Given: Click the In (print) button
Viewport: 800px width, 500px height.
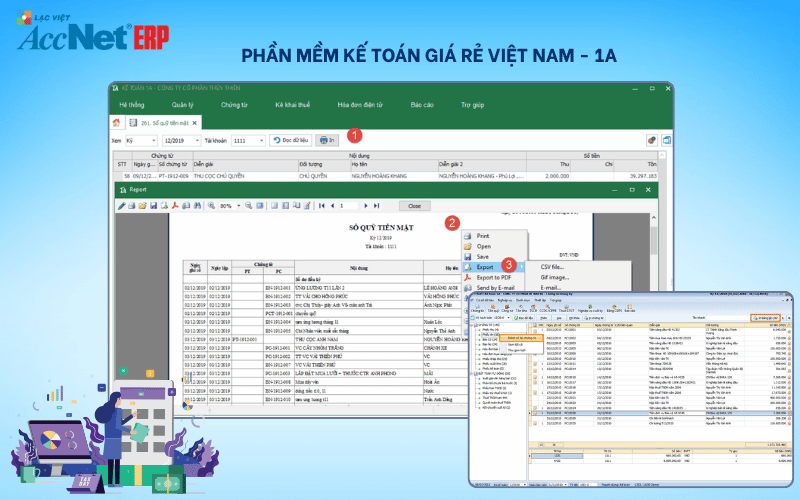Looking at the screenshot, I should point(327,140).
